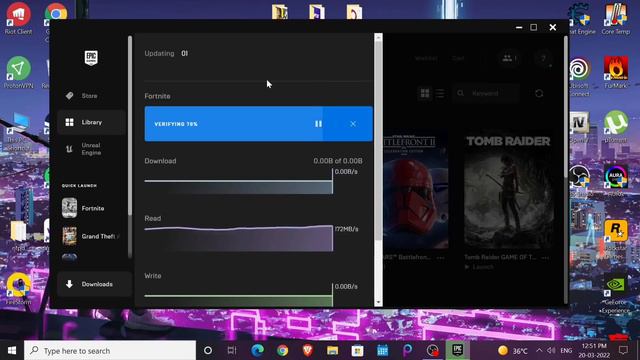Open Task View on taskbar
Viewport: 640px width, 360px height.
click(x=232, y=351)
